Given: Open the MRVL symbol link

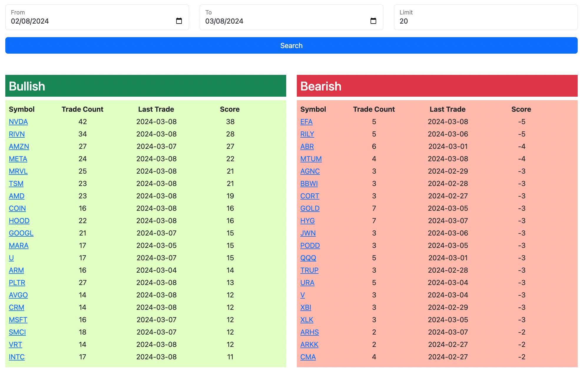Looking at the screenshot, I should [18, 171].
